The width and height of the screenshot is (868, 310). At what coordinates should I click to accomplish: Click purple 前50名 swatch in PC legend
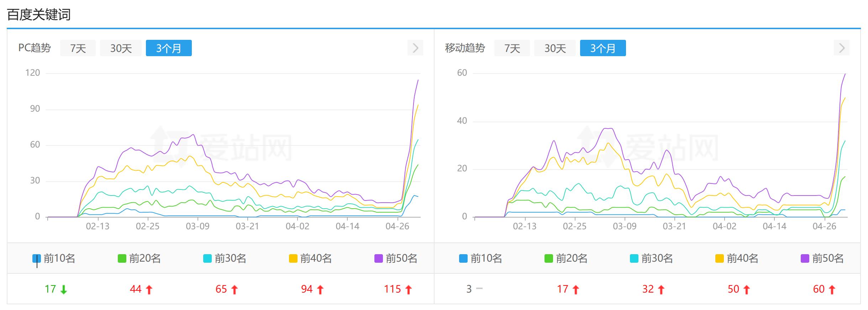click(x=378, y=258)
